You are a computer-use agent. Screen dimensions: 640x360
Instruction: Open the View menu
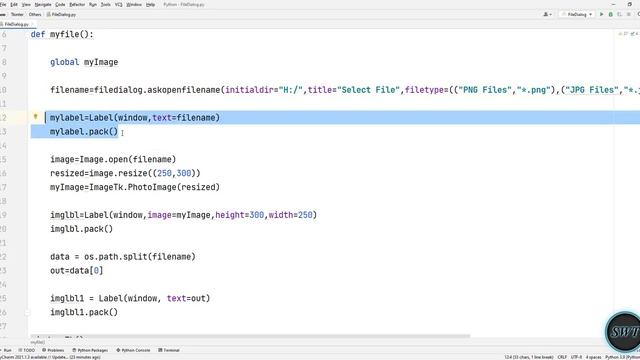click(x=26, y=4)
